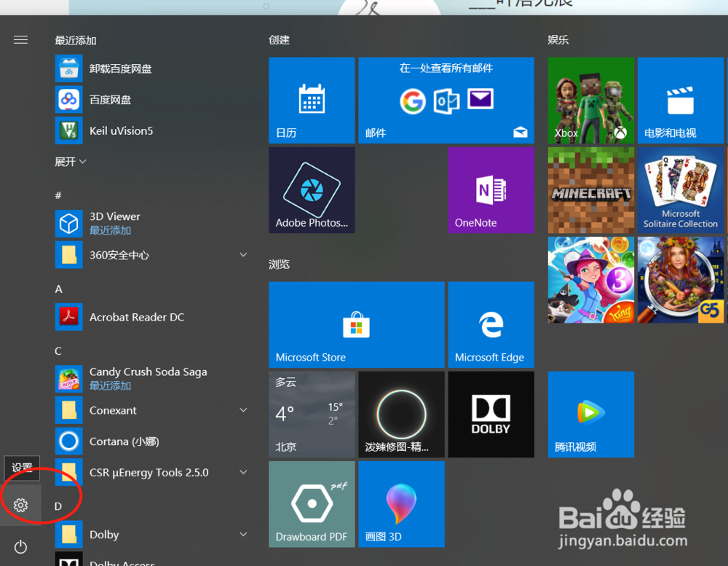
Task: Open the 泼辣修图 tile
Action: 401,414
